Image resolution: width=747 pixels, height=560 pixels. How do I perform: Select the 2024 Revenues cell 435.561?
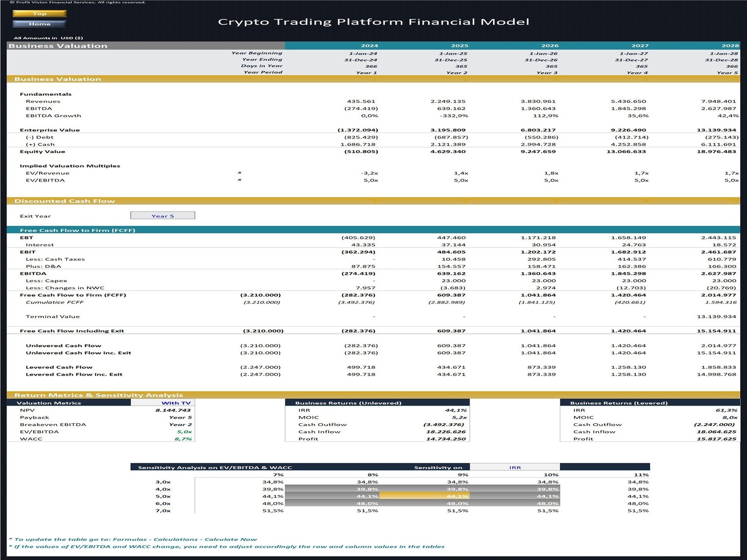coord(361,101)
